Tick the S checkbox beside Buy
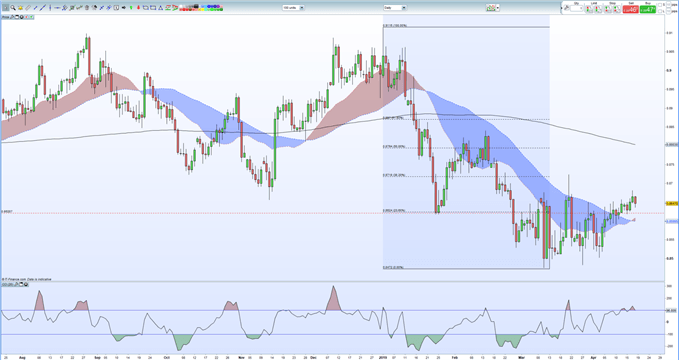The image size is (679, 360). [x=660, y=5]
